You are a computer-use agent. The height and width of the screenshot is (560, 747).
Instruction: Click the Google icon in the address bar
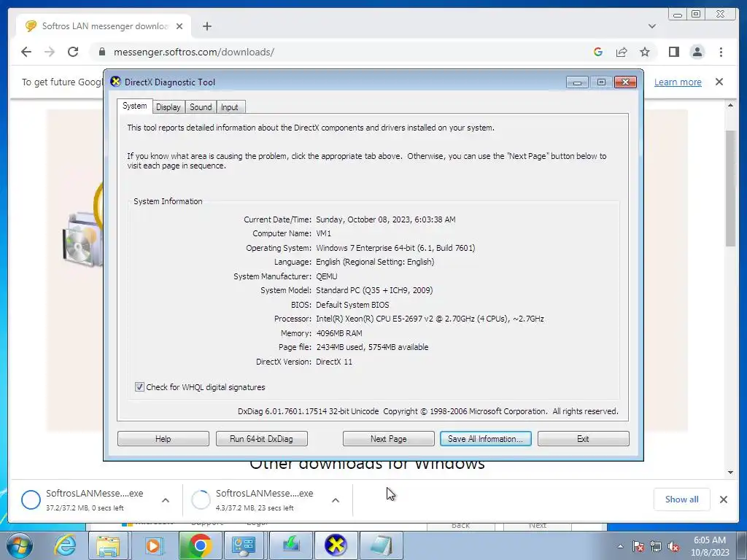click(x=598, y=52)
